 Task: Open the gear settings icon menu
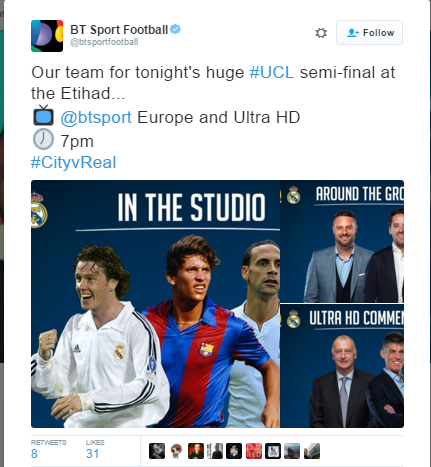[321, 33]
